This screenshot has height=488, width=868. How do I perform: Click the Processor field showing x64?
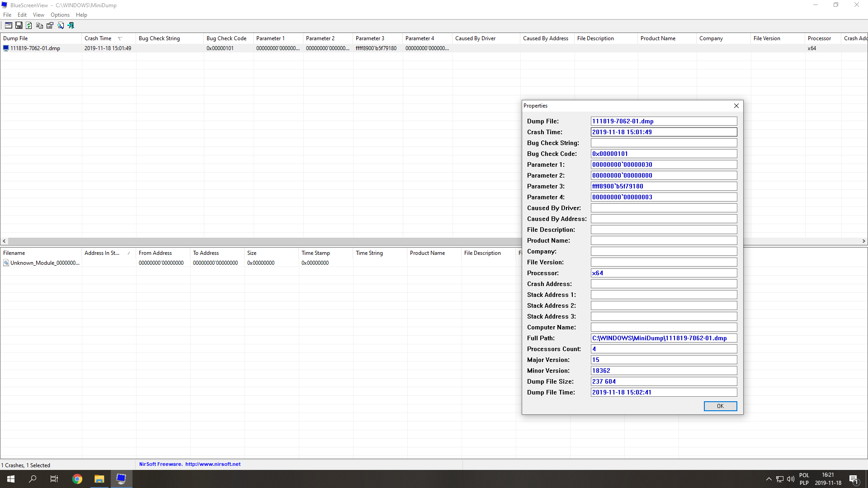click(x=664, y=273)
